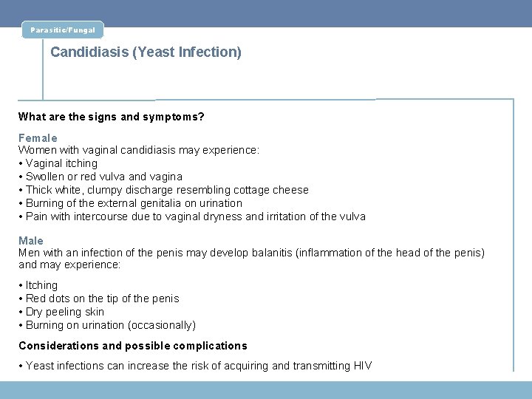This screenshot has height=399, width=532.
Task: Click the 'and may experience:' line
Action: pos(69,265)
